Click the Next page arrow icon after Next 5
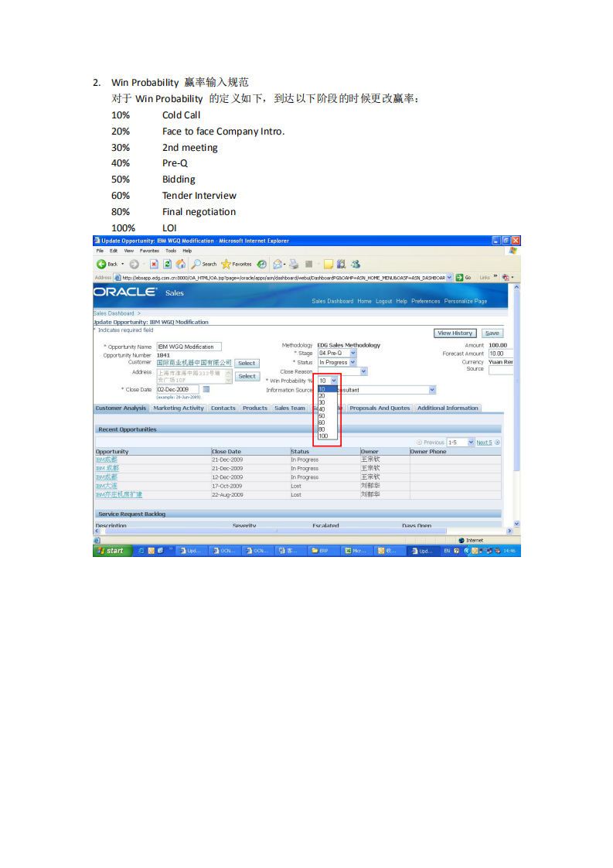This screenshot has width=613, height=868. [497, 443]
